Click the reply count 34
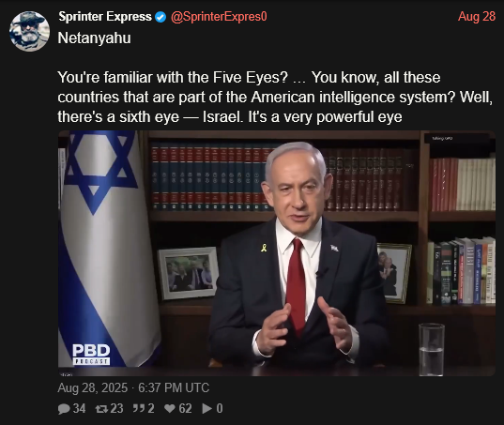Screen dimensions: 504x425 79,409
